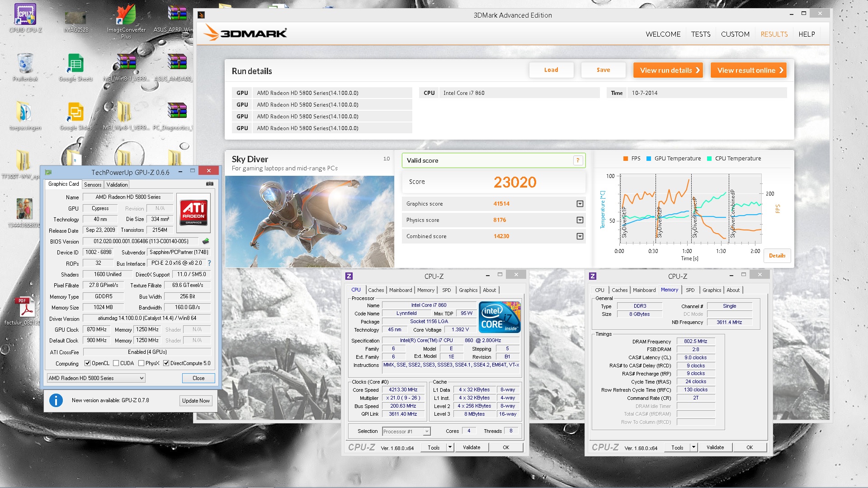Click the Intel Core i7 logo in CPU-Z
Viewport: 868px width, 488px height.
click(500, 317)
